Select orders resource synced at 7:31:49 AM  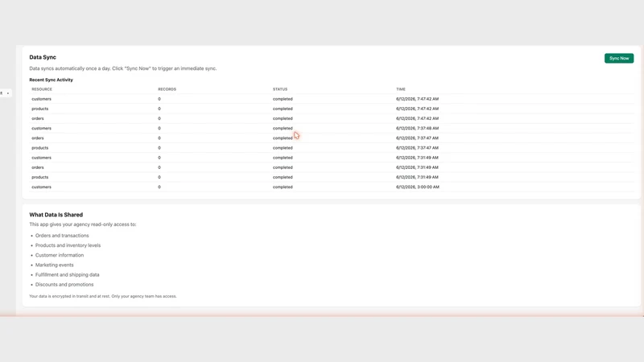pyautogui.click(x=37, y=167)
